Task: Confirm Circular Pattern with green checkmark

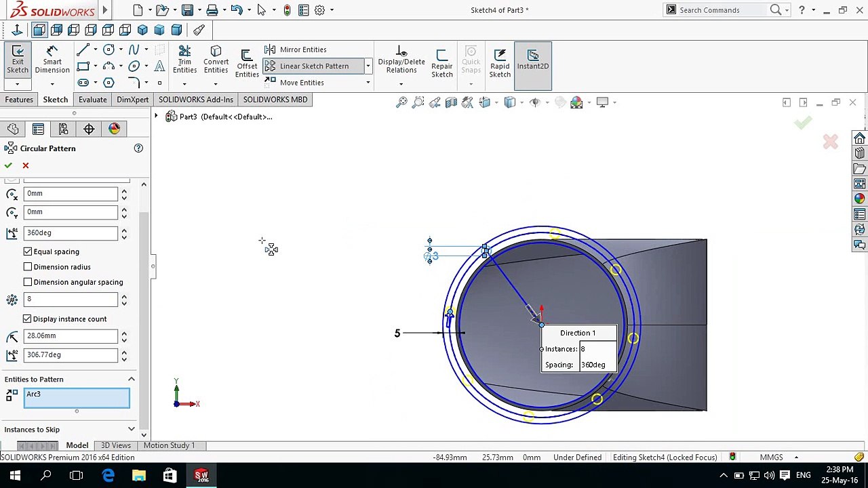Action: [8, 165]
